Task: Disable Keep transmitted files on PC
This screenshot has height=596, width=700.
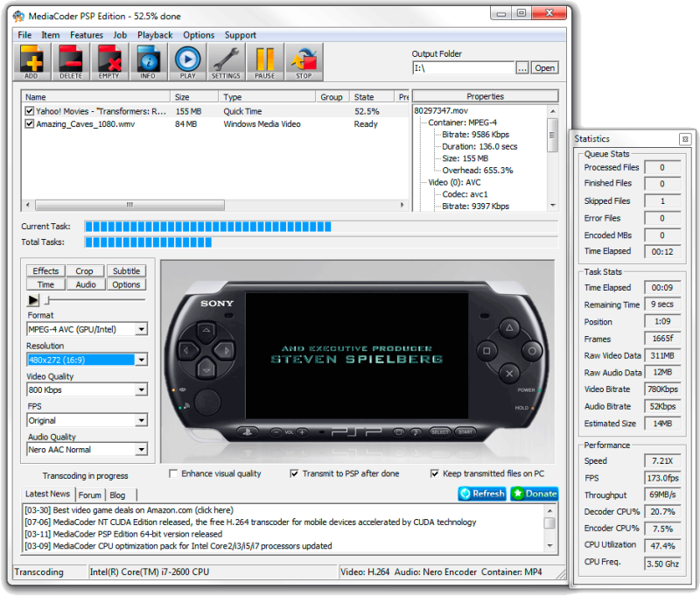Action: point(435,473)
